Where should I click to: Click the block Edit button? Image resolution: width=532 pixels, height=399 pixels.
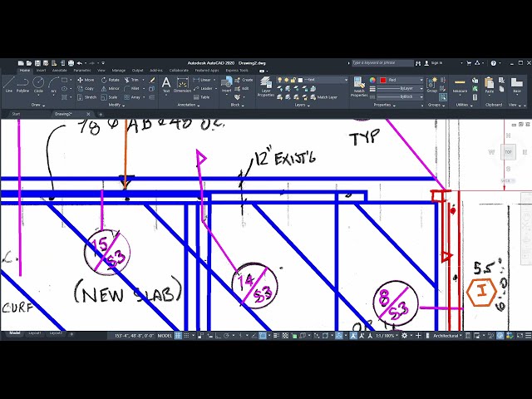[242, 89]
